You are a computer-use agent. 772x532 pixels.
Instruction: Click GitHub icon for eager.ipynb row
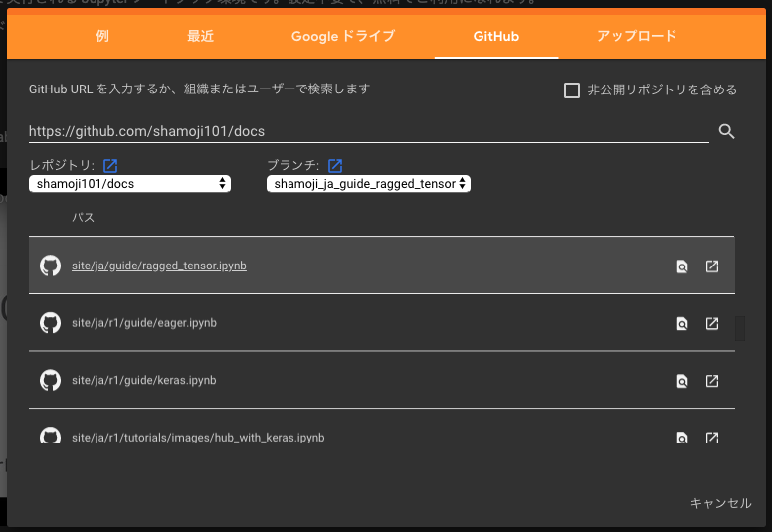[x=50, y=323]
